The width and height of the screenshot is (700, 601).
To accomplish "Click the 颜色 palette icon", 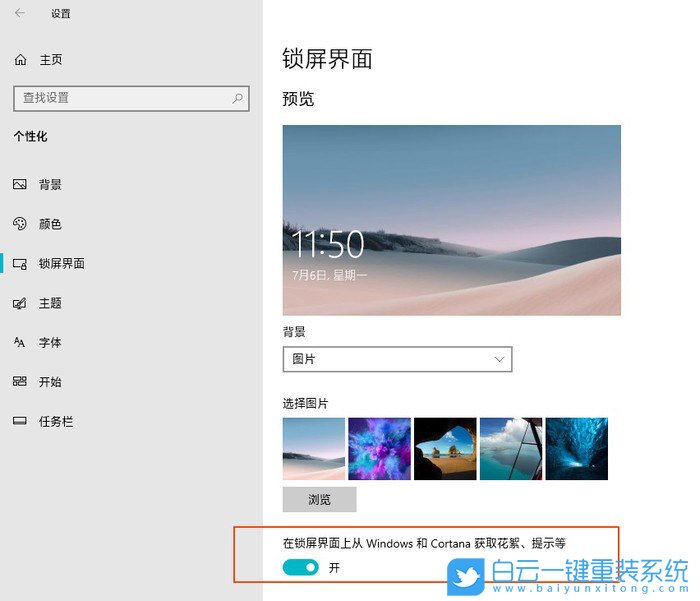I will click(x=20, y=224).
